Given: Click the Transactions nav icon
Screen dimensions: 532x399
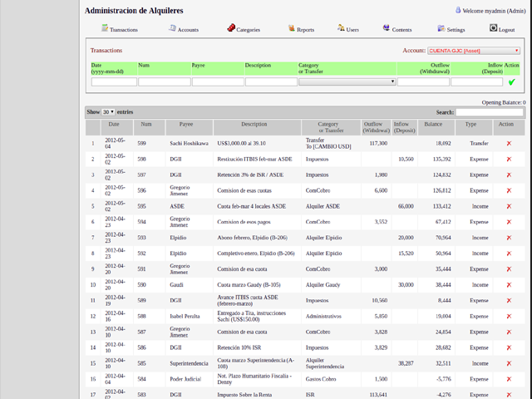Looking at the screenshot, I should (105, 27).
